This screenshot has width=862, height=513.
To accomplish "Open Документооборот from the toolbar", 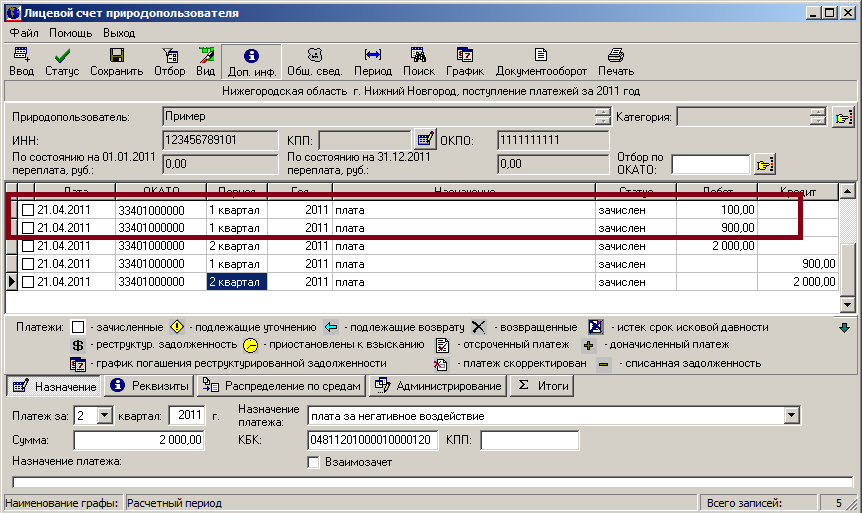I will coord(540,62).
